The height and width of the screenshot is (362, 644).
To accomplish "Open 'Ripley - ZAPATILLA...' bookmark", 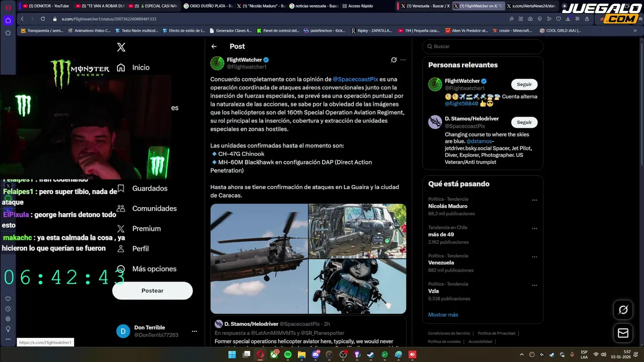I will (371, 31).
